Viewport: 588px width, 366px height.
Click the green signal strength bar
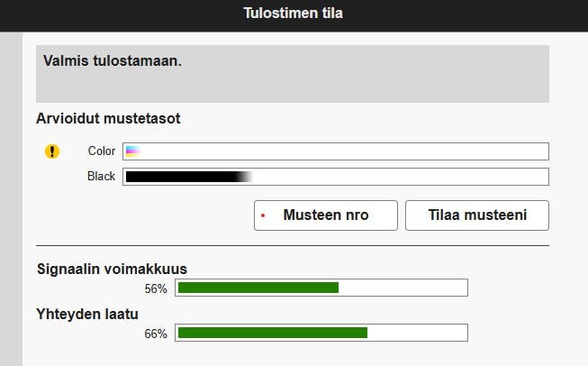[258, 288]
